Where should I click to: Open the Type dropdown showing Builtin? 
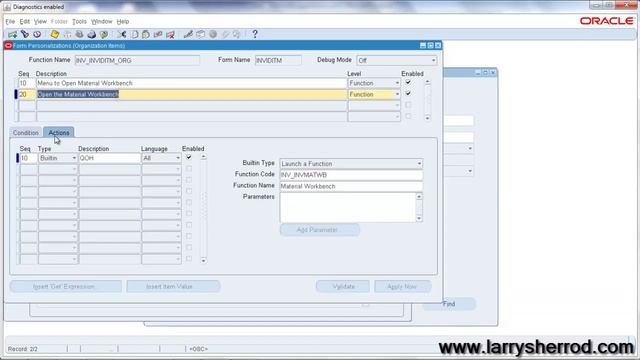pos(74,158)
